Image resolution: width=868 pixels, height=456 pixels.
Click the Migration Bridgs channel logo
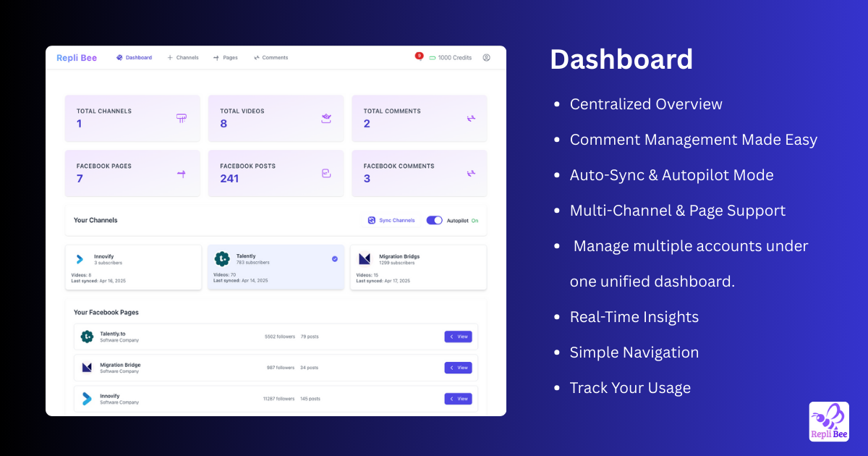pyautogui.click(x=365, y=259)
